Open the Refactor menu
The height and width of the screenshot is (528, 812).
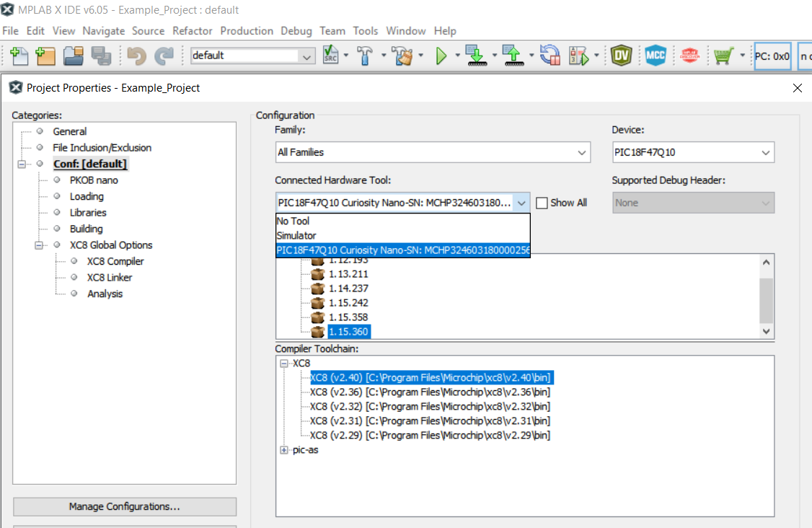click(192, 31)
